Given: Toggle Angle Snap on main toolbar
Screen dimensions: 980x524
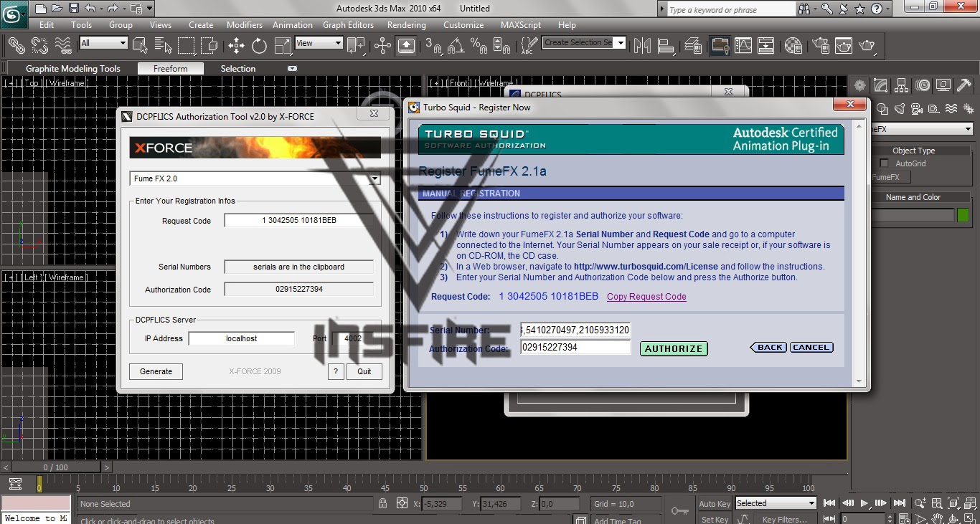Looking at the screenshot, I should [456, 46].
